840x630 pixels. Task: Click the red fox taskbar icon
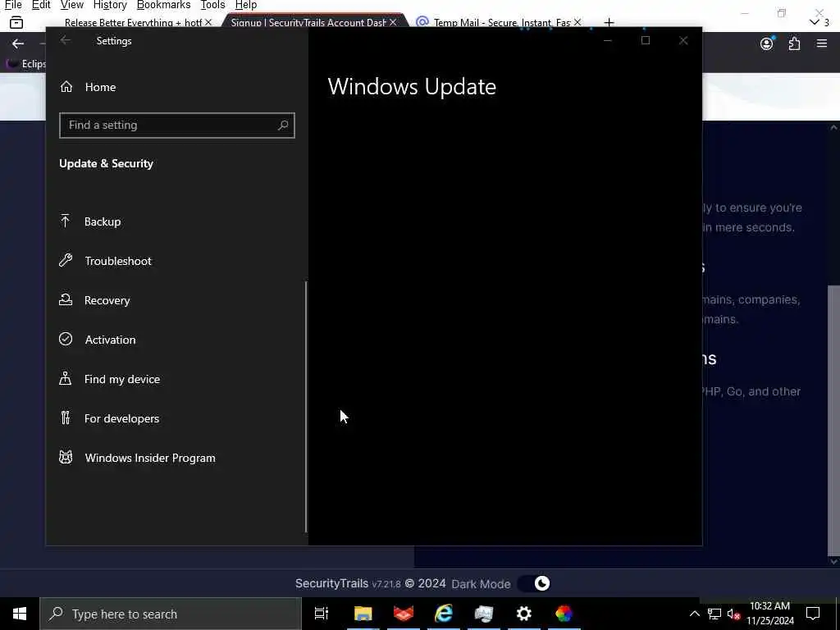point(404,614)
